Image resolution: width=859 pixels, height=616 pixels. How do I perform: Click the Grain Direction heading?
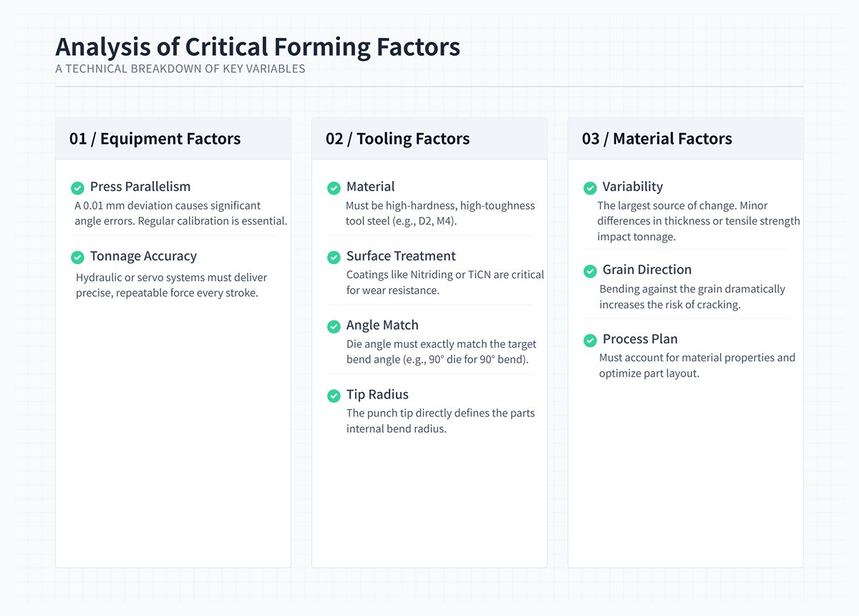pos(647,270)
